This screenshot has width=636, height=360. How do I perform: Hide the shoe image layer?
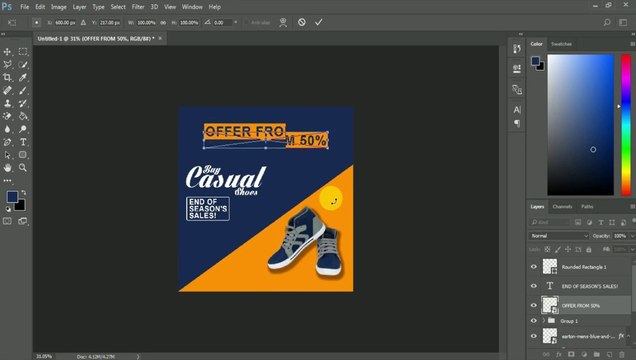[534, 336]
